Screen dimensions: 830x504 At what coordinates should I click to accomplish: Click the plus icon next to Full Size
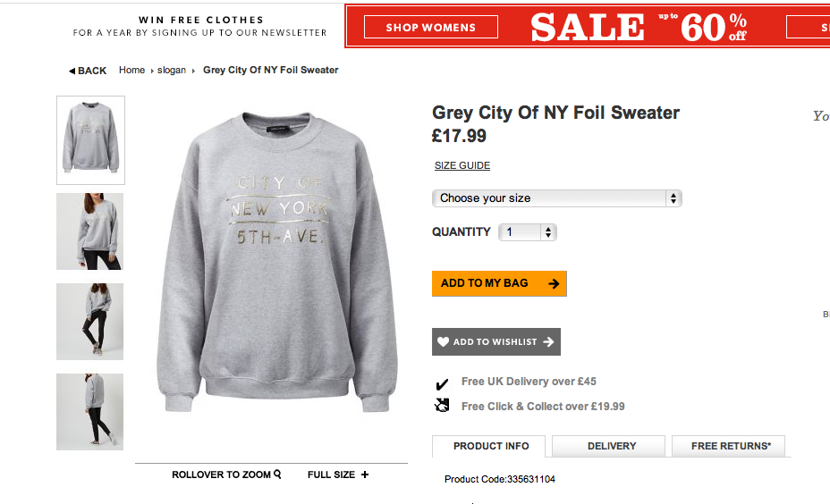coord(365,475)
